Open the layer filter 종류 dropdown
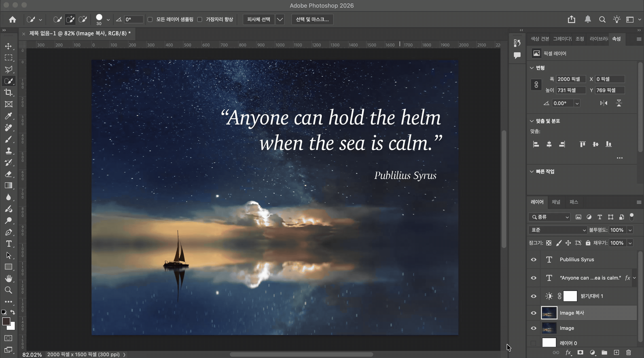Image resolution: width=644 pixels, height=358 pixels. tap(549, 217)
